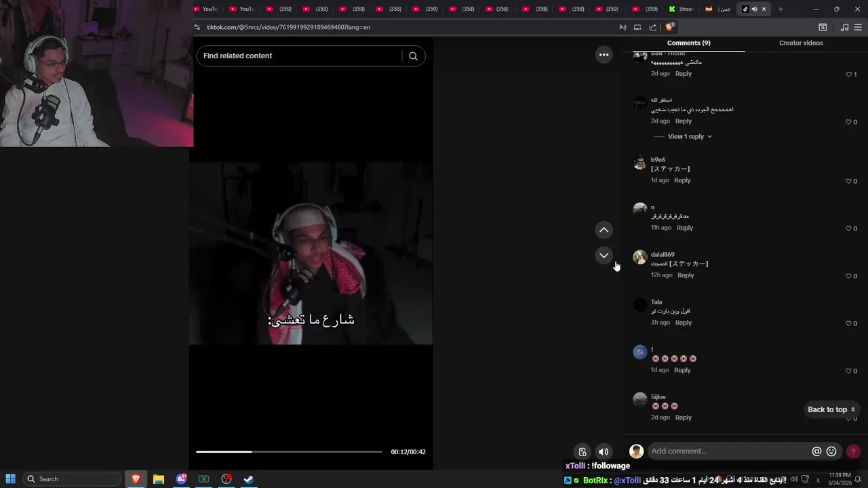Open a new browser tab with plus
868x488 pixels.
(x=781, y=9)
